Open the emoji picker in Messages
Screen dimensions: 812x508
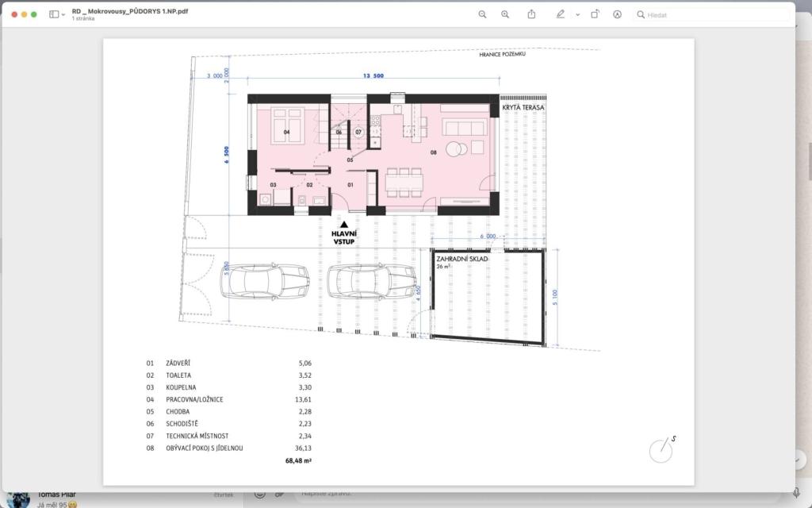[259, 494]
